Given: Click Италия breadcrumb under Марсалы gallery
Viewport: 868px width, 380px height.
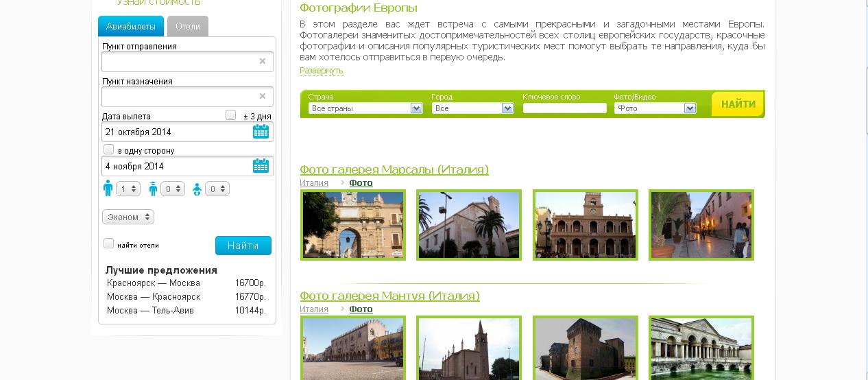Looking at the screenshot, I should coord(314,183).
